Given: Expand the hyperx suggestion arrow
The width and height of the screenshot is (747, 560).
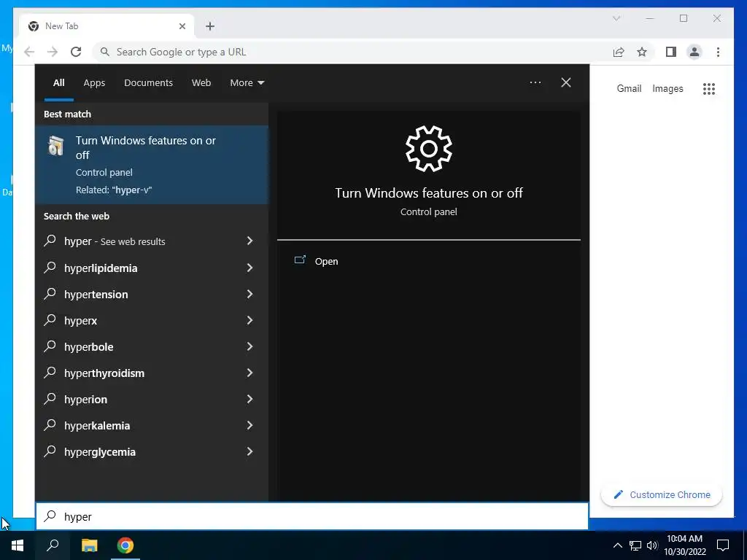Looking at the screenshot, I should pos(249,320).
